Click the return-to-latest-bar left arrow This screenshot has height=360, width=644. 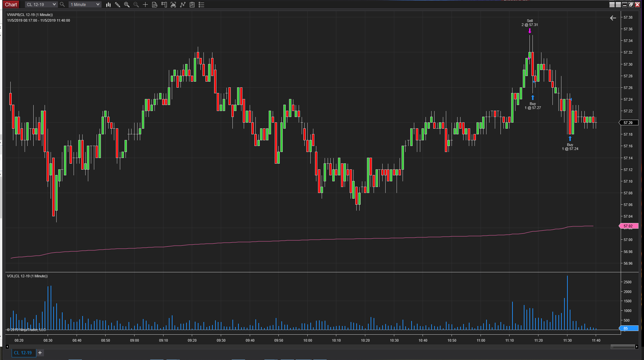tap(613, 18)
